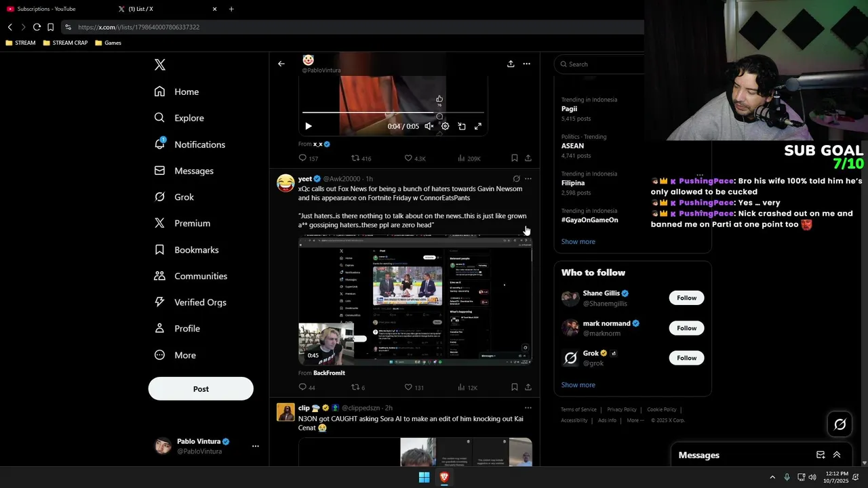Open Communities in the sidebar
Image resolution: width=868 pixels, height=488 pixels.
(191, 276)
